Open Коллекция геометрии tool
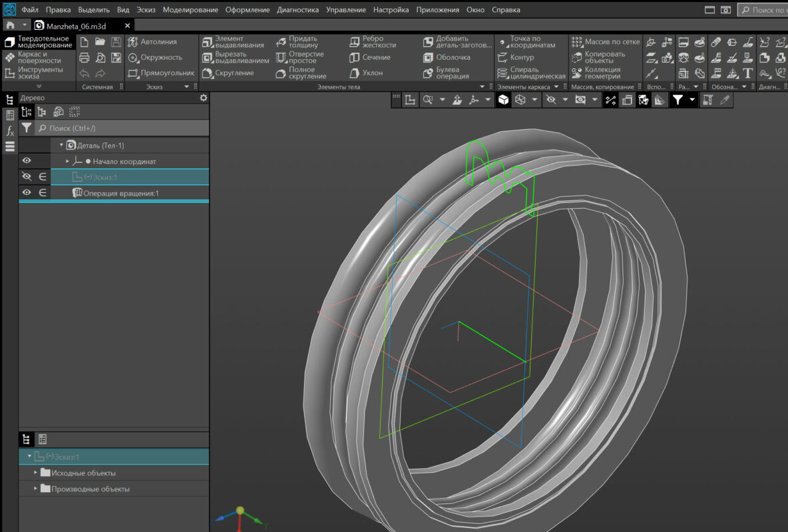 [596, 73]
